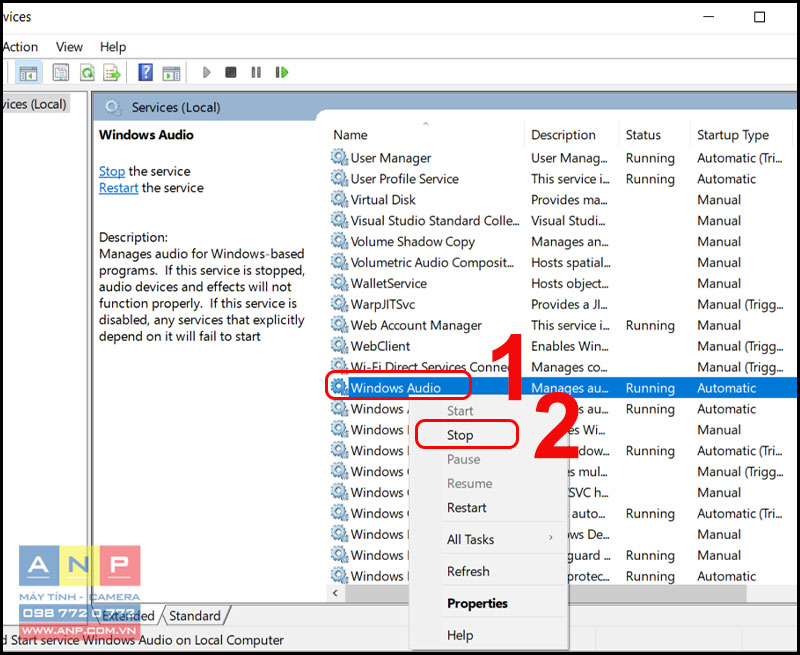This screenshot has height=655, width=800.
Task: Click the Refresh toolbar icon
Action: pos(87,73)
